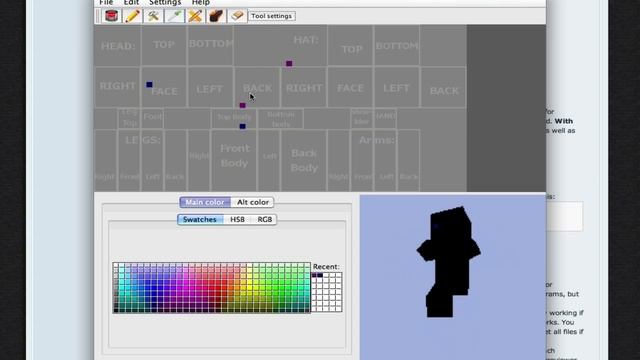Select the paint bucket fill tool
The image size is (640, 360).
click(111, 16)
